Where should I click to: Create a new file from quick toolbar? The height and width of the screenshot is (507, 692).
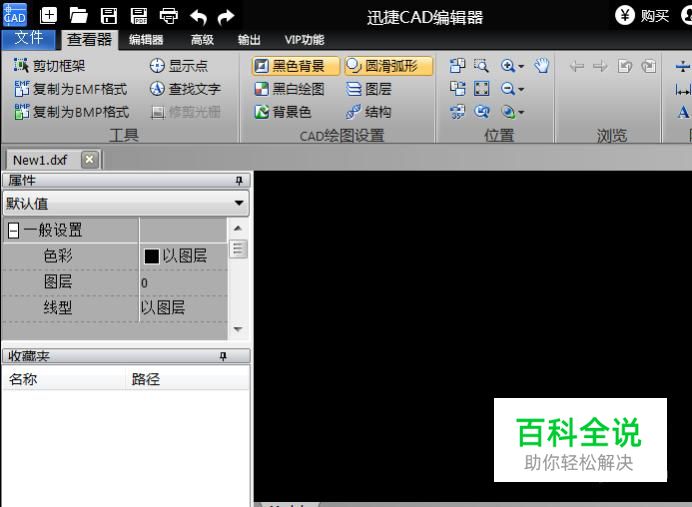[x=49, y=16]
